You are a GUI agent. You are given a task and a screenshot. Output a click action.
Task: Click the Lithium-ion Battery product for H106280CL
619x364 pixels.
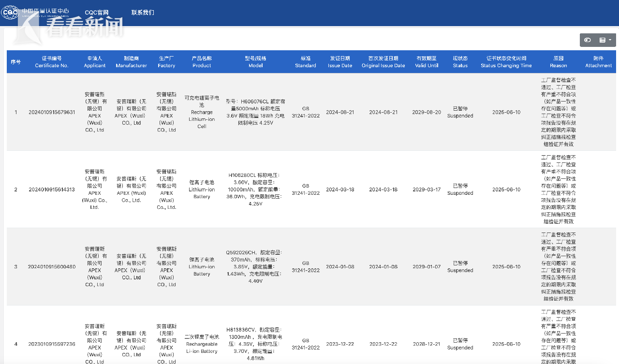[x=202, y=189]
